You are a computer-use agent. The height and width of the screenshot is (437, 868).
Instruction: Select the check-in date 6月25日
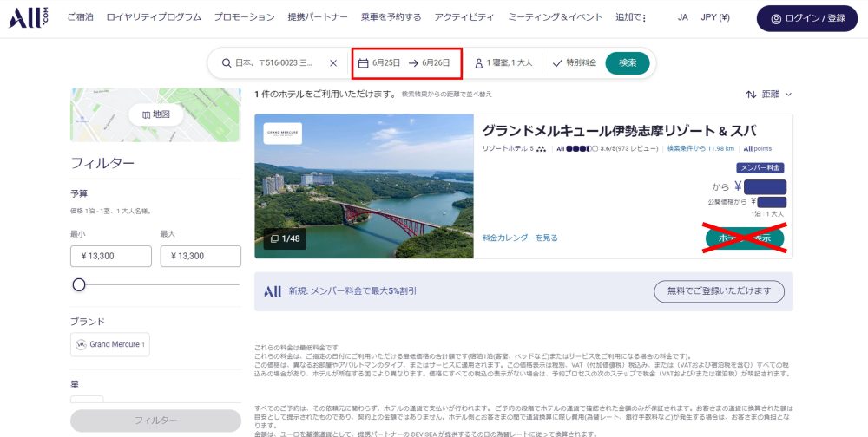(x=386, y=63)
